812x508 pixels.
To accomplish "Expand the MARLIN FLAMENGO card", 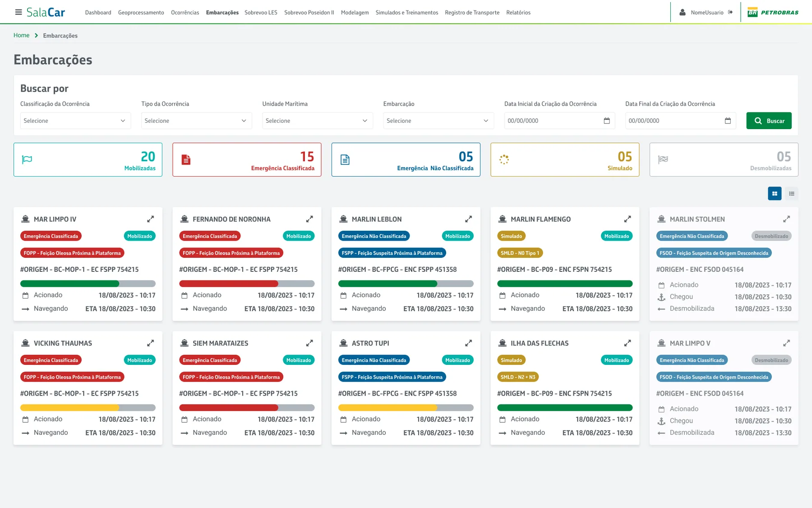I will (x=627, y=219).
